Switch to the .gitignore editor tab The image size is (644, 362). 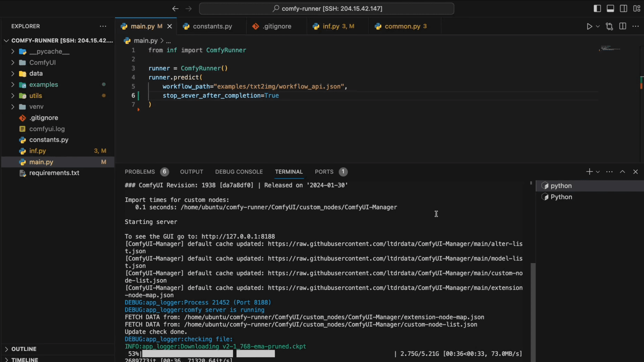276,26
